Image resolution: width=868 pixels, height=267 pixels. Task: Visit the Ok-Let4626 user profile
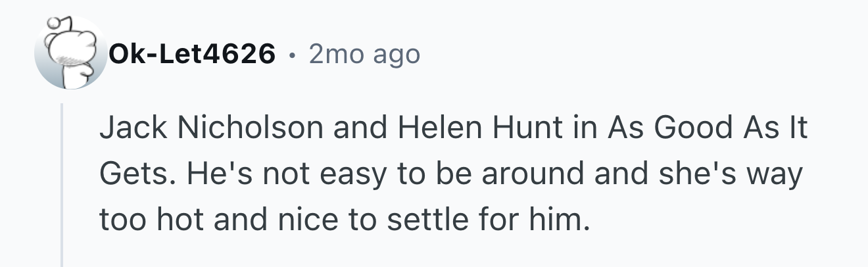[192, 54]
